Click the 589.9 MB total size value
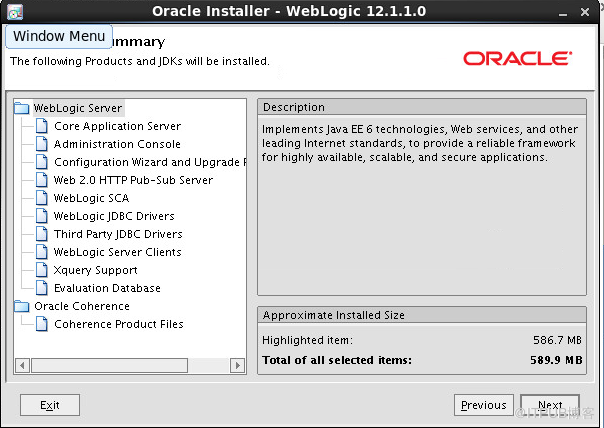Image resolution: width=604 pixels, height=428 pixels. point(556,360)
